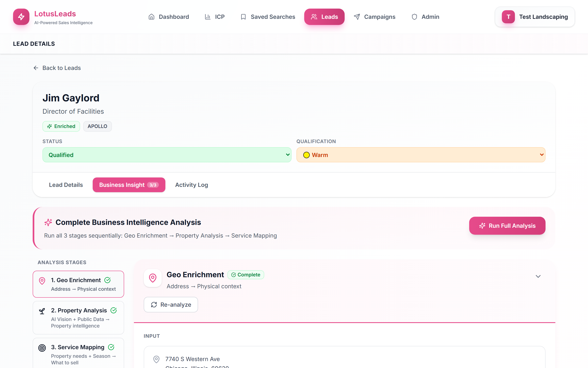
Task: Click the INPUT section label
Action: point(152,336)
